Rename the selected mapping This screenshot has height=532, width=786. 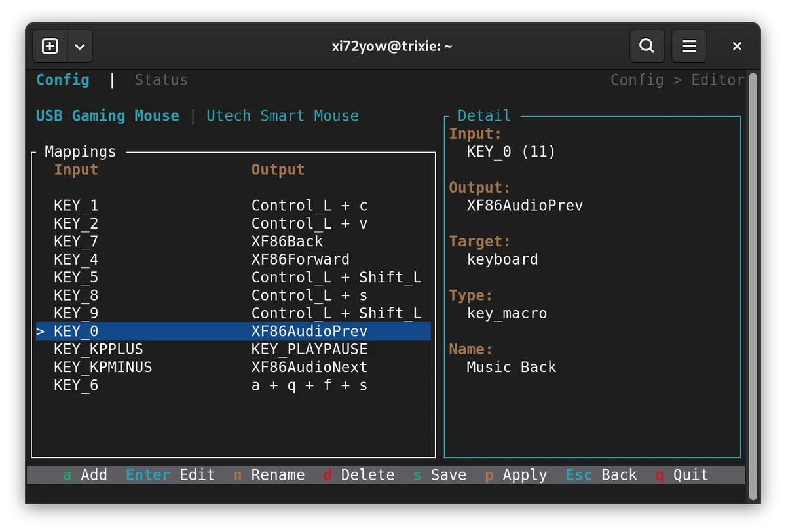(269, 474)
